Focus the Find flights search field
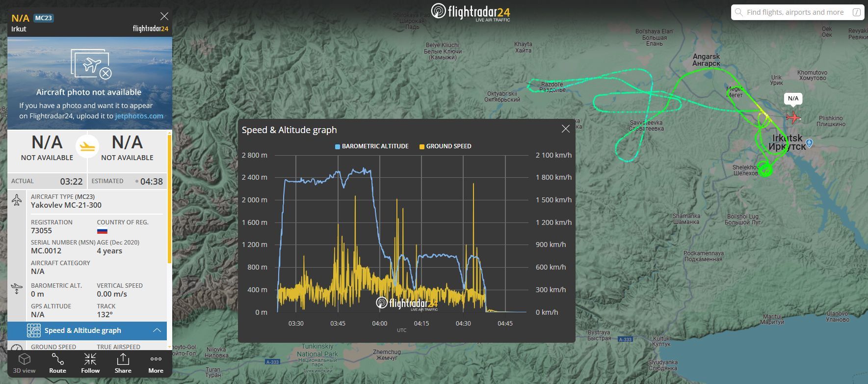868x384 pixels. [x=797, y=12]
